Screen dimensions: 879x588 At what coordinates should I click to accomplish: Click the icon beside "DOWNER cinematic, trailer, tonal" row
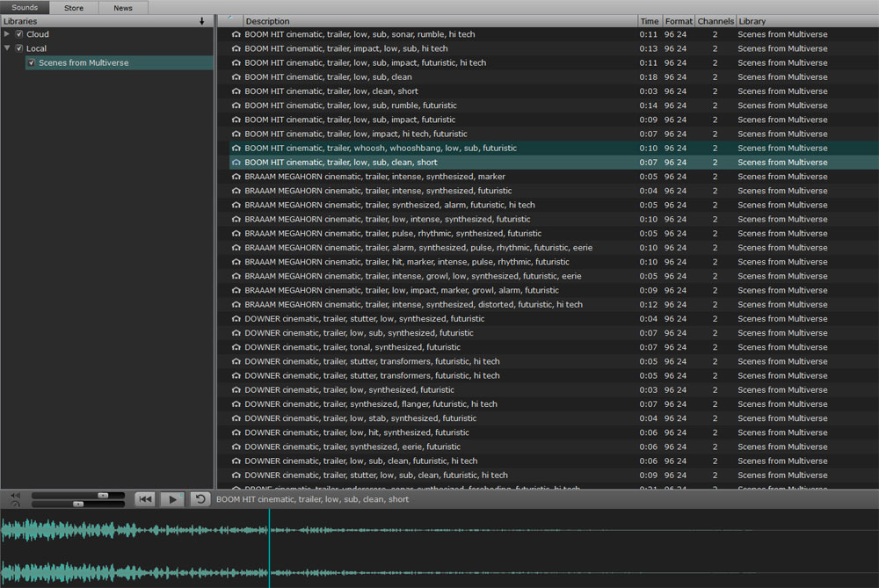tap(236, 347)
